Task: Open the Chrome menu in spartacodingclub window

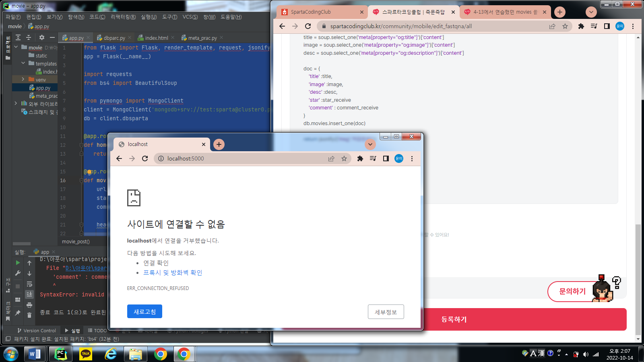Action: 633,26
